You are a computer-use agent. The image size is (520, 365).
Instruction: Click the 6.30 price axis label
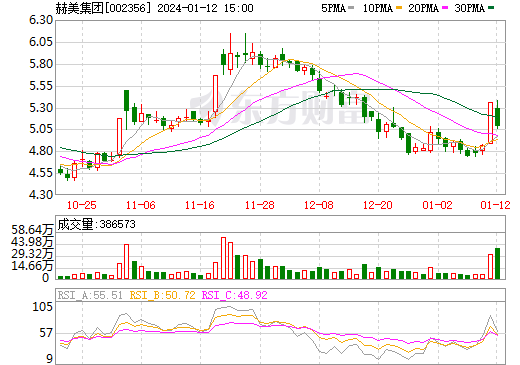tap(41, 20)
